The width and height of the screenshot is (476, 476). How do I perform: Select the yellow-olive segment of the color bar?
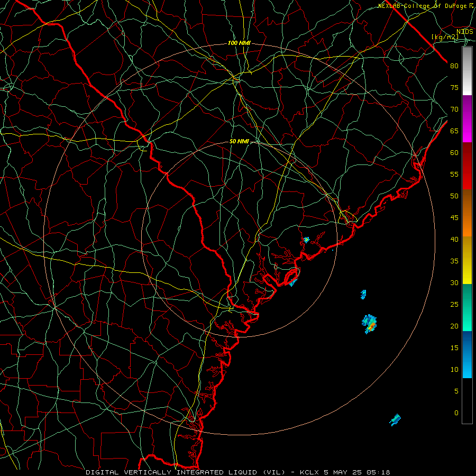[467, 260]
